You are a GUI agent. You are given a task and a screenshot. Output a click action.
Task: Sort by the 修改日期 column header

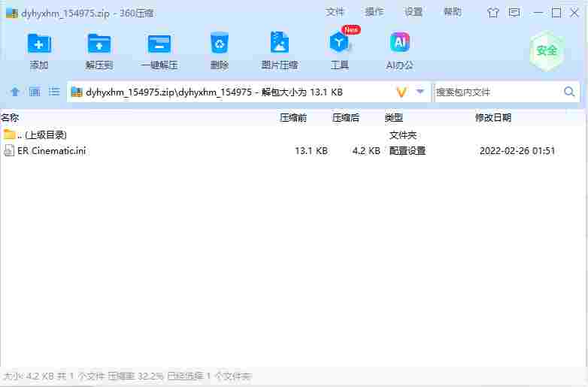493,118
